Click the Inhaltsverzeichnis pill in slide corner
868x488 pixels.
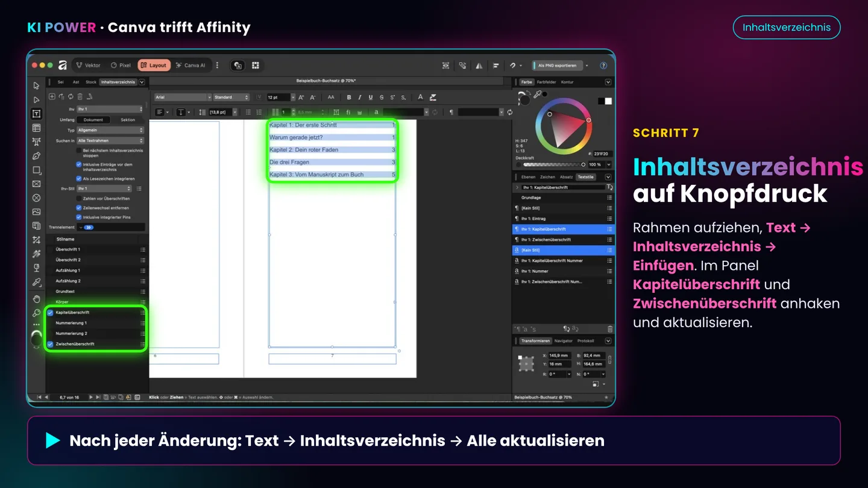click(x=787, y=27)
